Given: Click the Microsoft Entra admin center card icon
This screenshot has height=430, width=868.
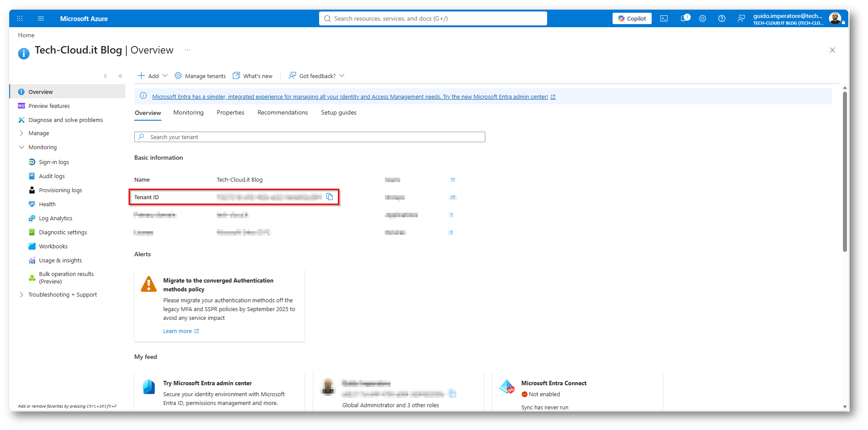Looking at the screenshot, I should point(149,387).
